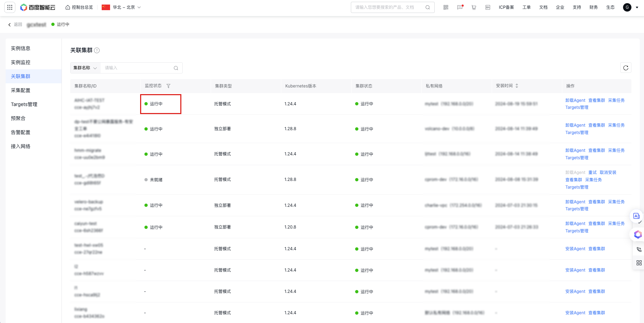Open 企业 menu
Viewport: 644px width, 323px height.
tap(560, 7)
